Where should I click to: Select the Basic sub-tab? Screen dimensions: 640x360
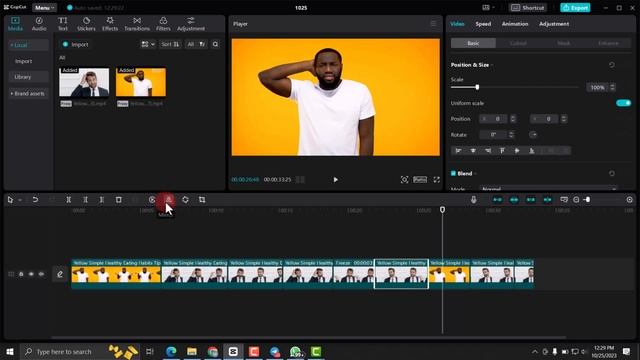tap(473, 43)
